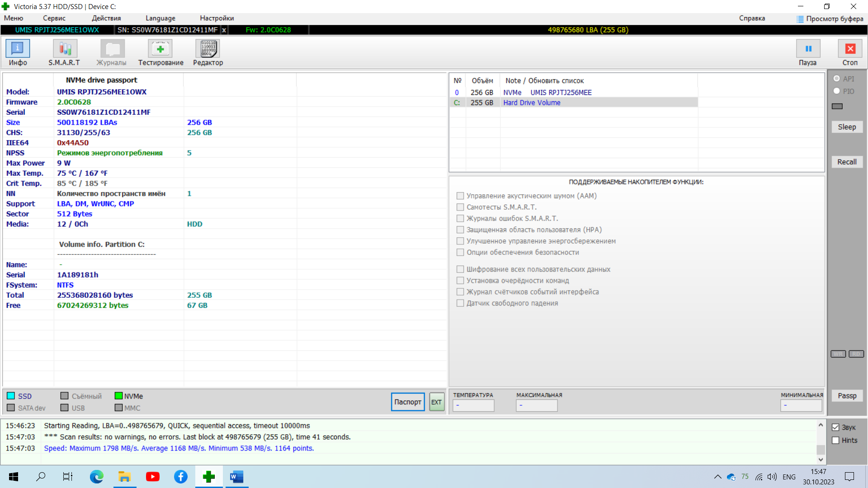This screenshot has height=488, width=868.
Task: Toggle the Звук sound checkbox
Action: [x=835, y=427]
